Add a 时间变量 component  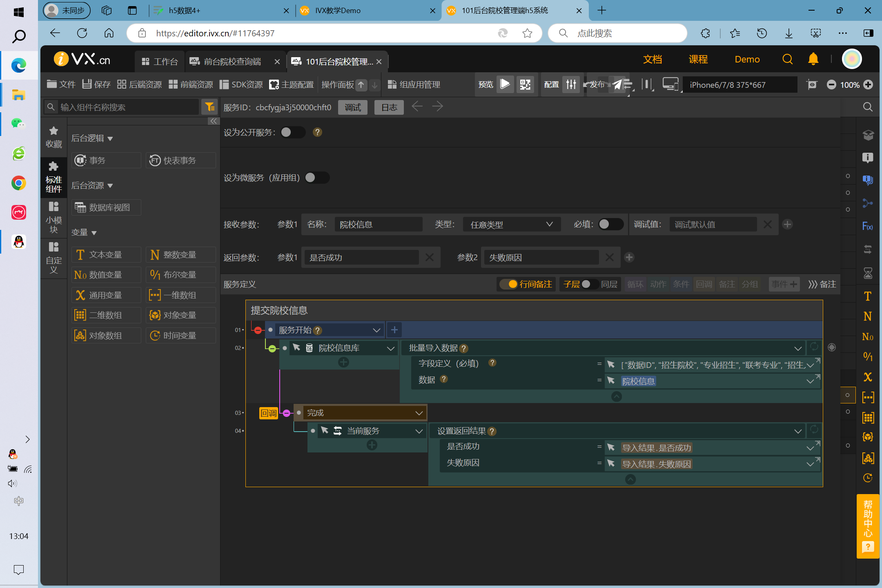point(180,336)
